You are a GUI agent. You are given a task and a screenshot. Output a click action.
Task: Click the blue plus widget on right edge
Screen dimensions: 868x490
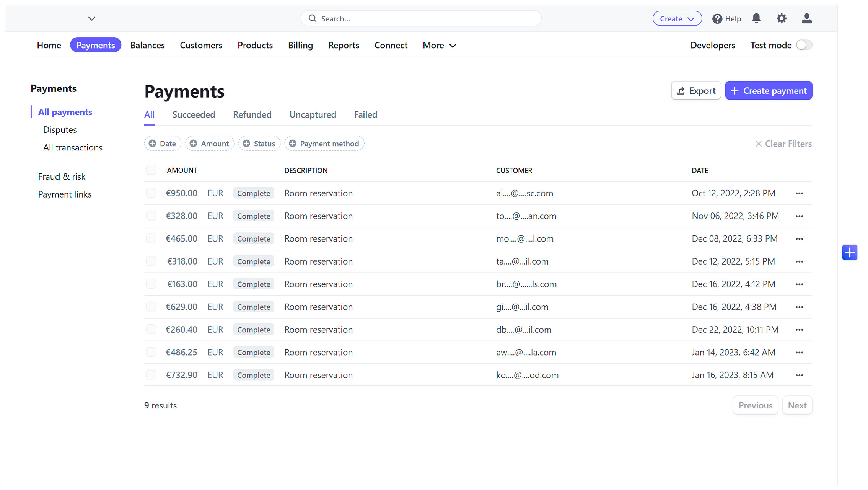tap(850, 252)
